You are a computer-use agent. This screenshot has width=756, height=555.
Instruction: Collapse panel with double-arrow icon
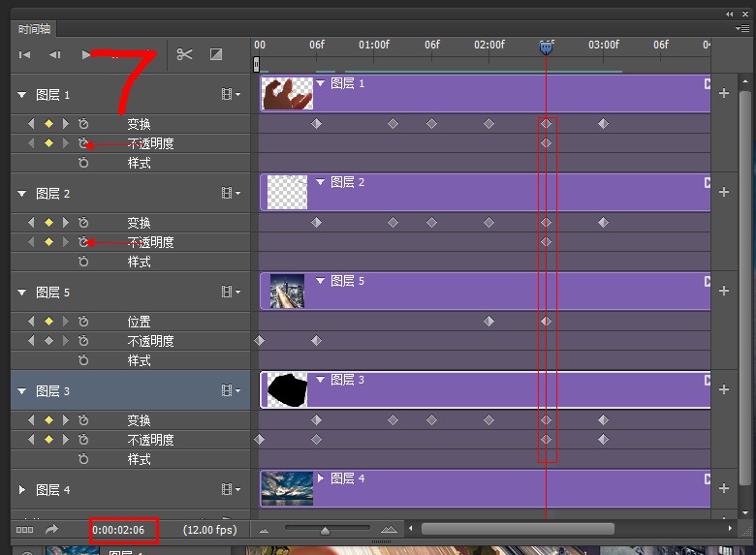(x=729, y=14)
